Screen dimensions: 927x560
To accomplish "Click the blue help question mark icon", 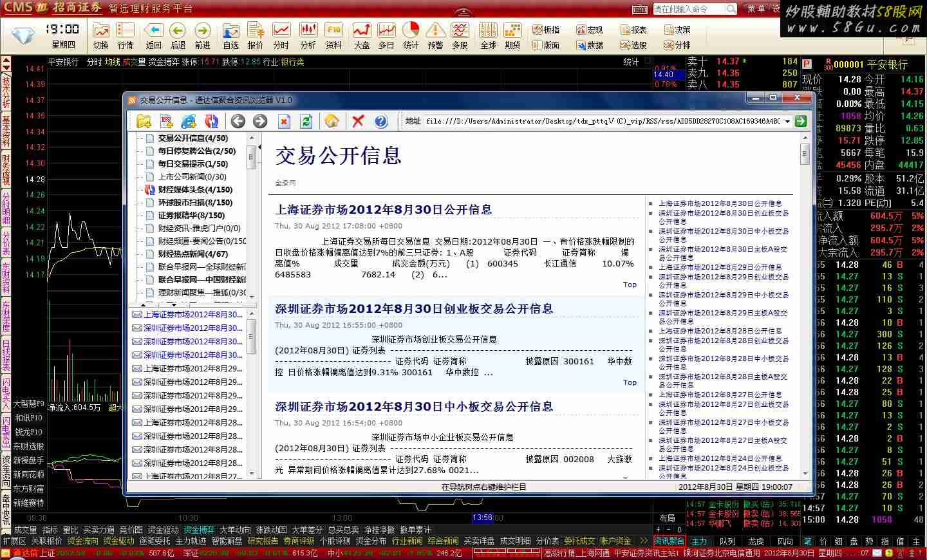I will (381, 121).
